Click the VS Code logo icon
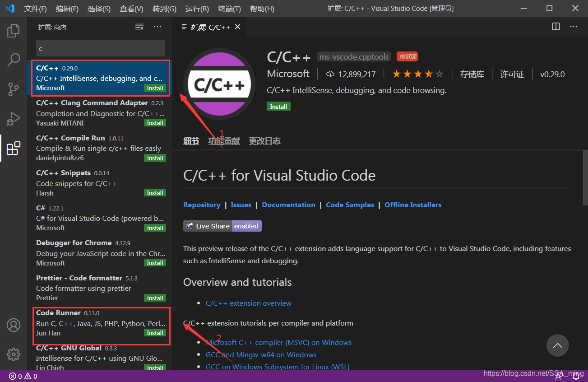 (10, 8)
